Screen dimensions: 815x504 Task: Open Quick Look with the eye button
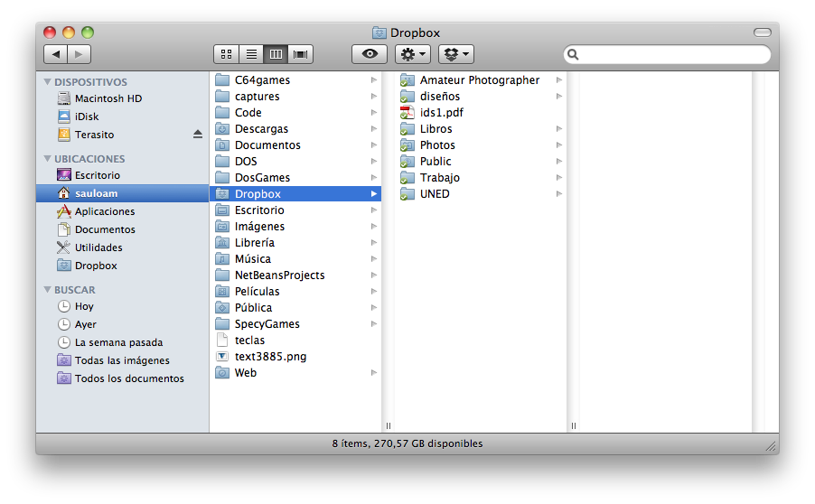[370, 54]
